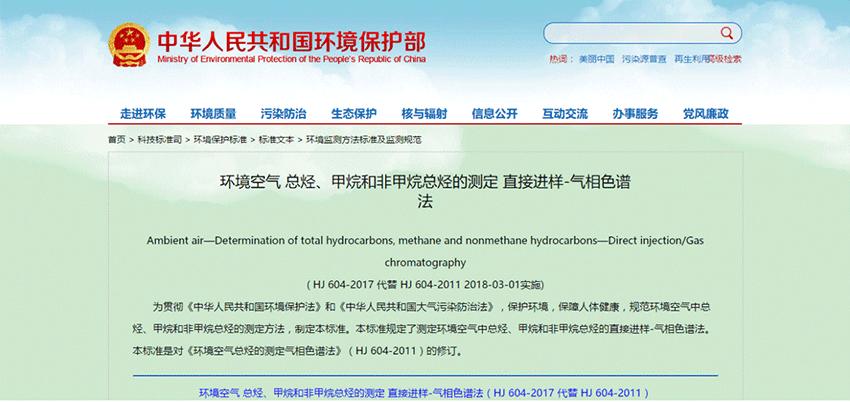Click the Chinese article heading 环境空气 总烃
This screenshot has height=402, width=850.
(x=425, y=191)
